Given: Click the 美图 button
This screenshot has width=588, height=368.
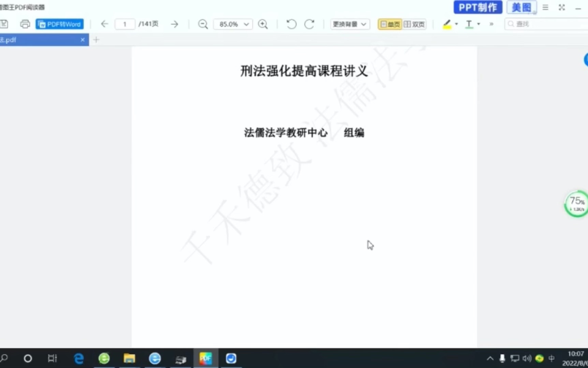Looking at the screenshot, I should pyautogui.click(x=521, y=7).
